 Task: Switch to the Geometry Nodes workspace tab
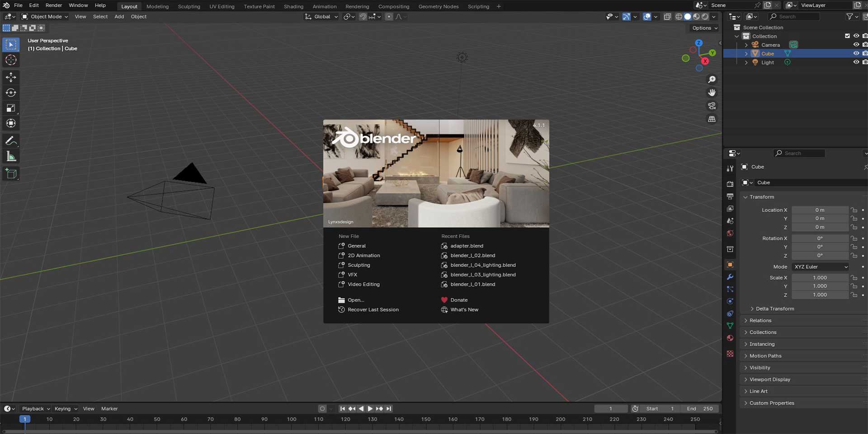[438, 6]
